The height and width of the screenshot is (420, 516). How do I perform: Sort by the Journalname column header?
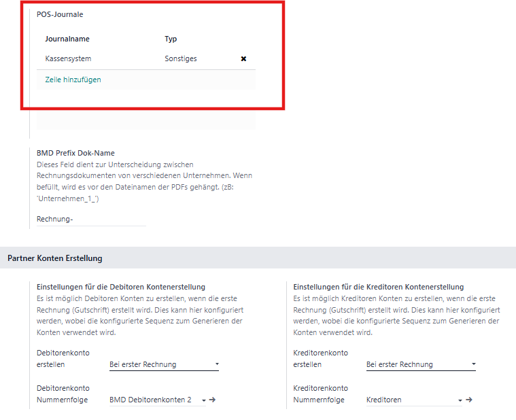point(67,39)
